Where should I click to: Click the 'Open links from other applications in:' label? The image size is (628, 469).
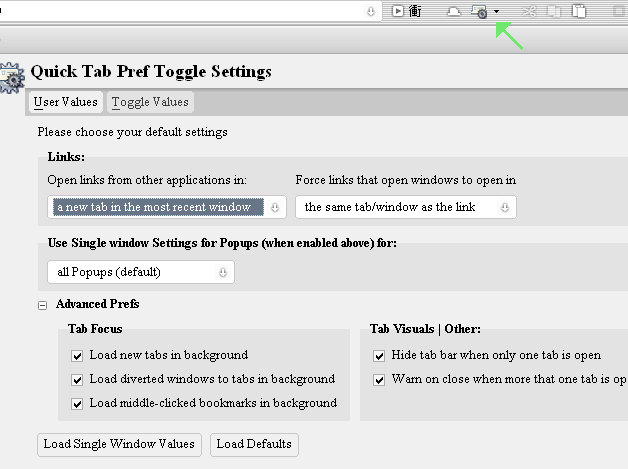tap(147, 180)
